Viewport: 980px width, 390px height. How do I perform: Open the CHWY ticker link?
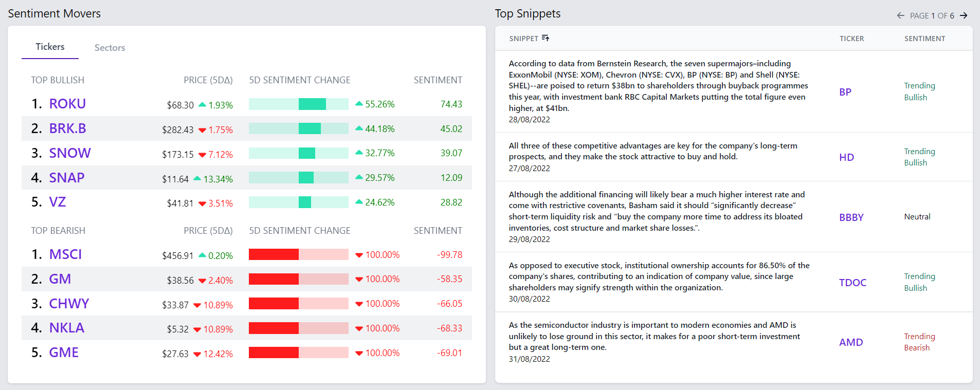[69, 304]
